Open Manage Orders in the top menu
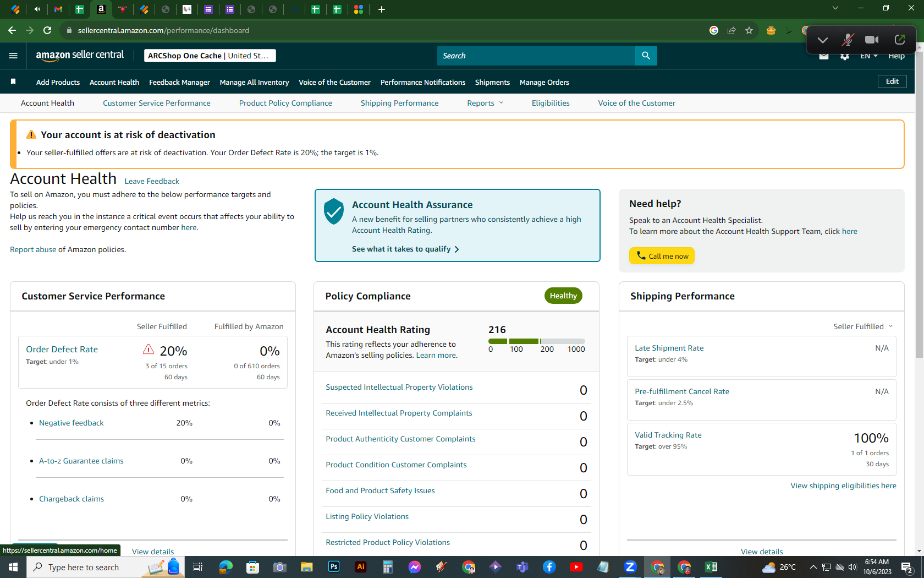The height and width of the screenshot is (578, 924). 544,82
